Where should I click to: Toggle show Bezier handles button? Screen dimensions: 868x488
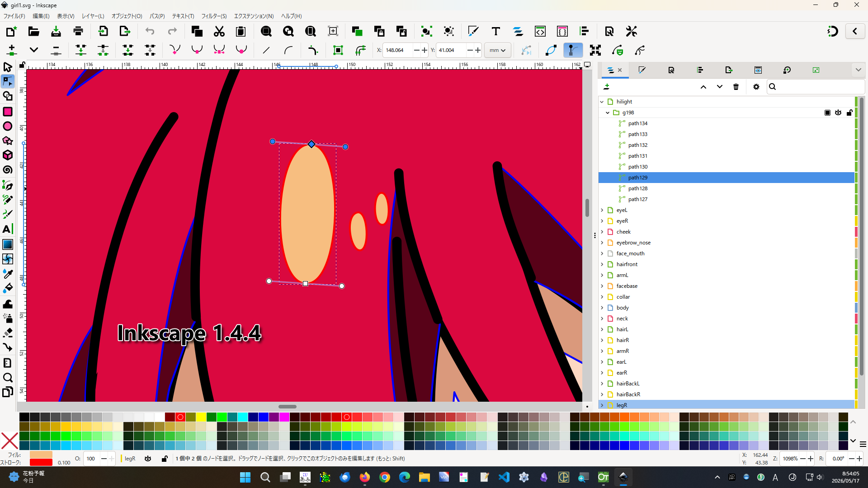pyautogui.click(x=573, y=50)
